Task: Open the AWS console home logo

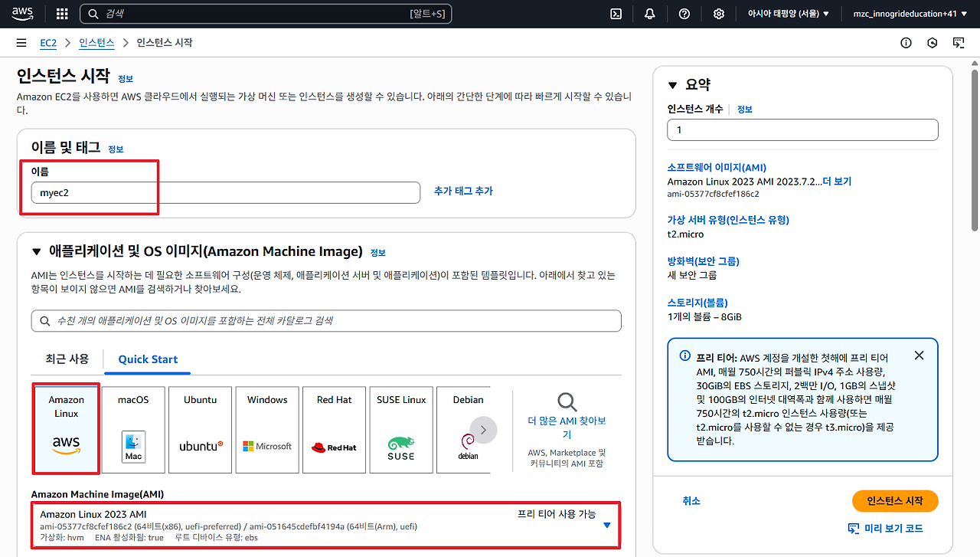Action: pyautogui.click(x=22, y=14)
